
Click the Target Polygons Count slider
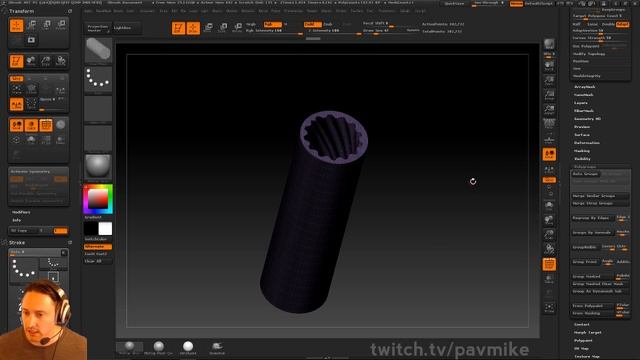click(600, 16)
